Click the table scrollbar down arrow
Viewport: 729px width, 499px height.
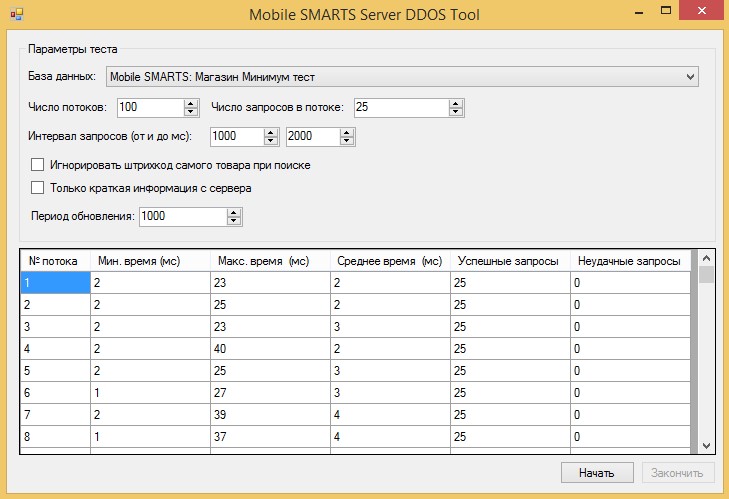(706, 446)
